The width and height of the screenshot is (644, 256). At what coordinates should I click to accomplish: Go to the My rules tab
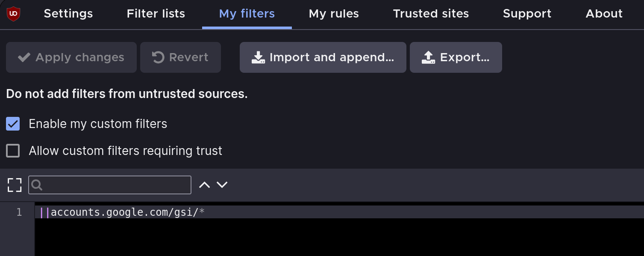click(x=334, y=14)
